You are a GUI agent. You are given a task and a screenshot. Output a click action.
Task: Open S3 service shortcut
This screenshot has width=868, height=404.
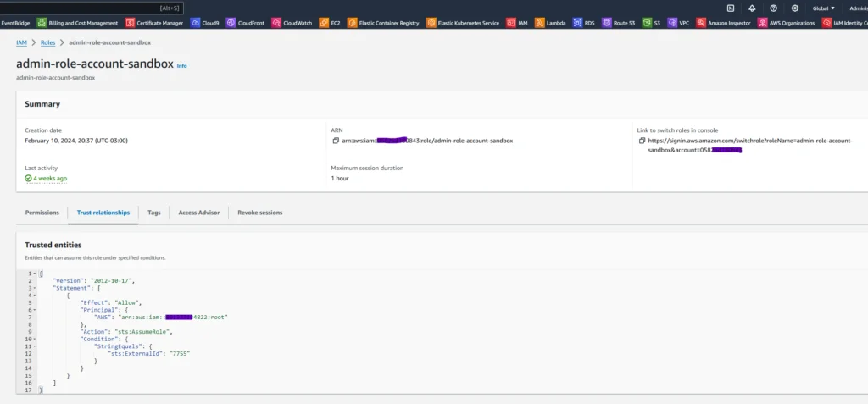tap(652, 23)
